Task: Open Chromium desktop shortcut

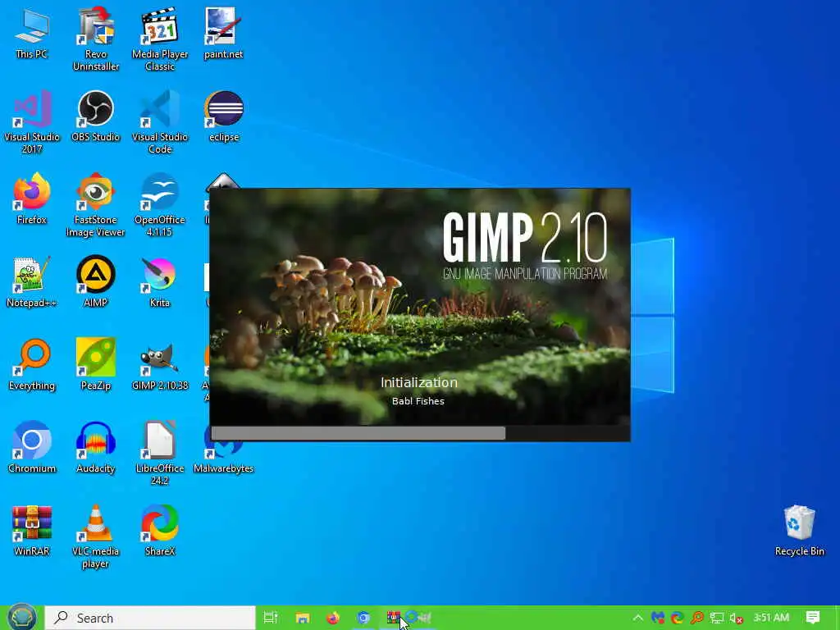Action: click(x=32, y=448)
